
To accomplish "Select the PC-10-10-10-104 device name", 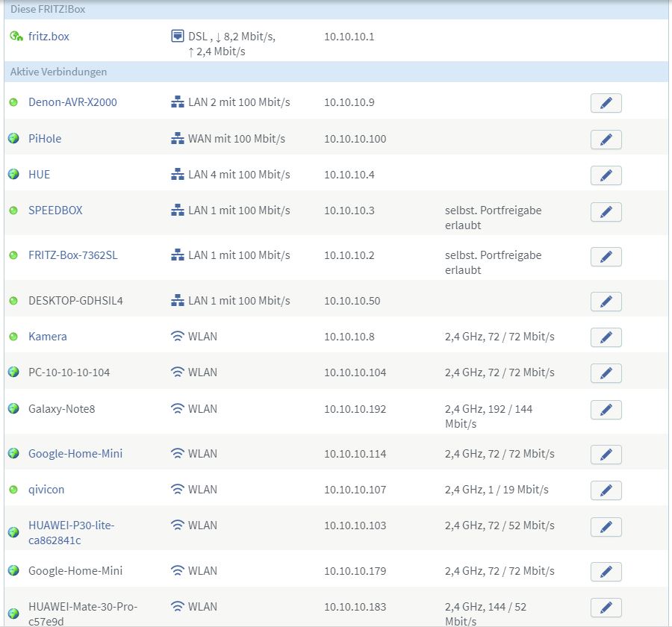I will pyautogui.click(x=69, y=372).
